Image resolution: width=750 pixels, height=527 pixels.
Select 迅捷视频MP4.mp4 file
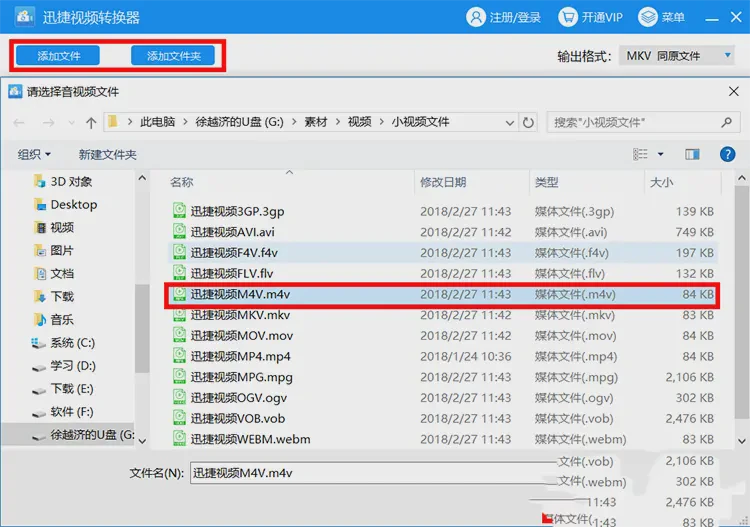coord(240,357)
